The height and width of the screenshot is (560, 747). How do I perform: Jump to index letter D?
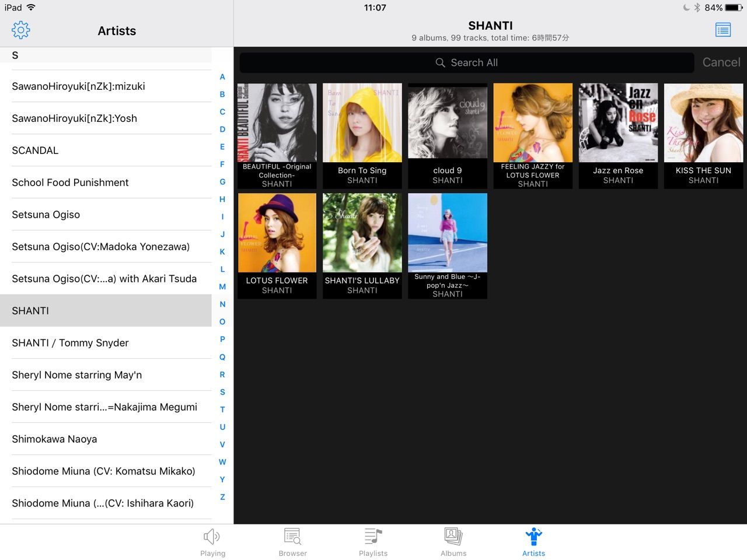click(x=222, y=129)
